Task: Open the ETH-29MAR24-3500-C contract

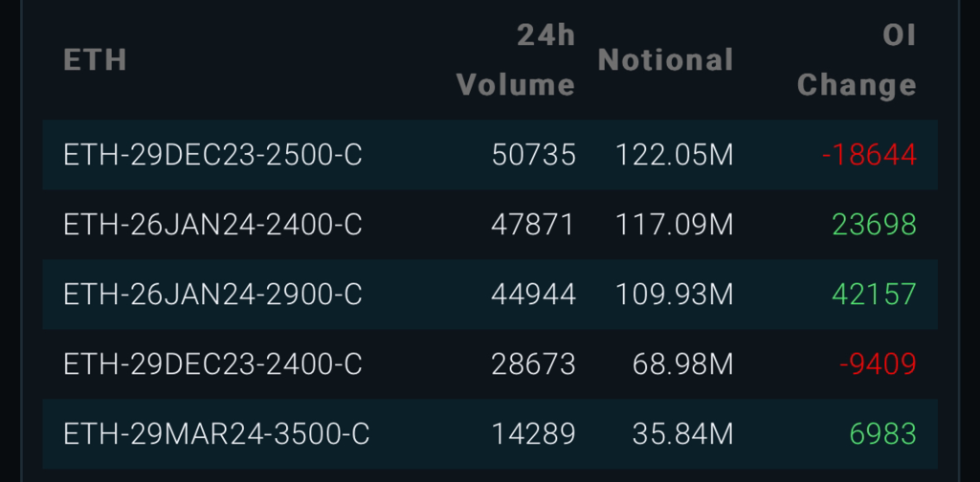Action: click(x=216, y=434)
